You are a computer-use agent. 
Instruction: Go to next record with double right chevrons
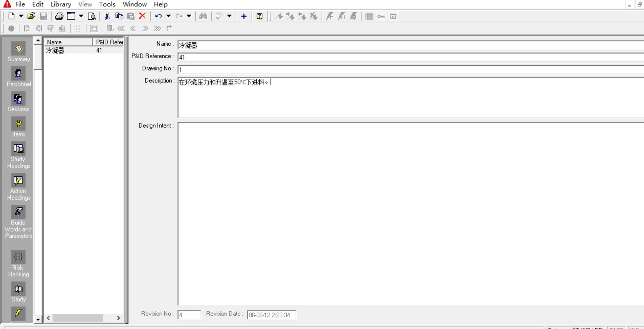(x=146, y=28)
